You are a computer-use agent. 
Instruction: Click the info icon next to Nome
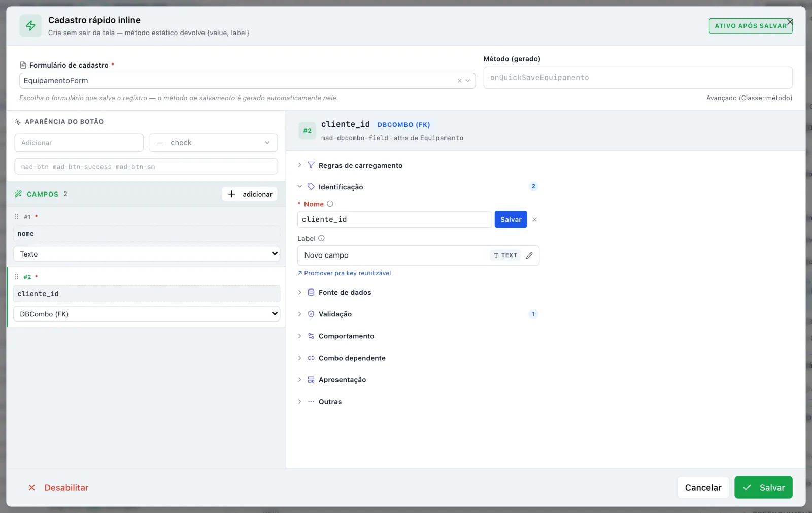[x=330, y=204]
